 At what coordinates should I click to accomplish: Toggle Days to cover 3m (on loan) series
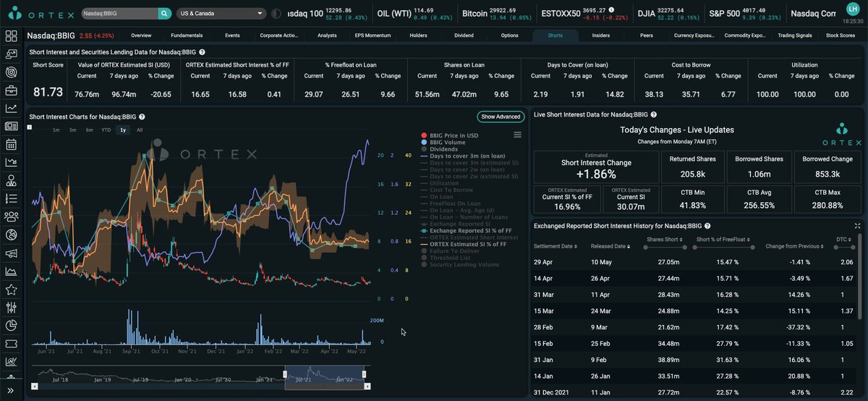(x=462, y=156)
